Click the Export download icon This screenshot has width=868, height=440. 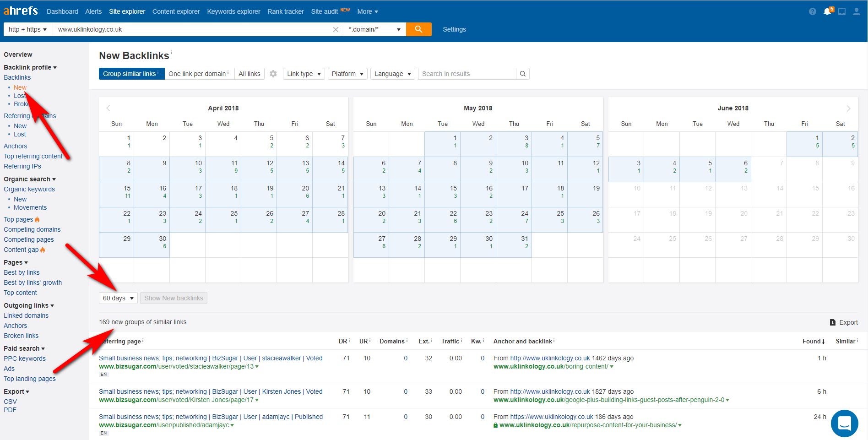tap(833, 322)
